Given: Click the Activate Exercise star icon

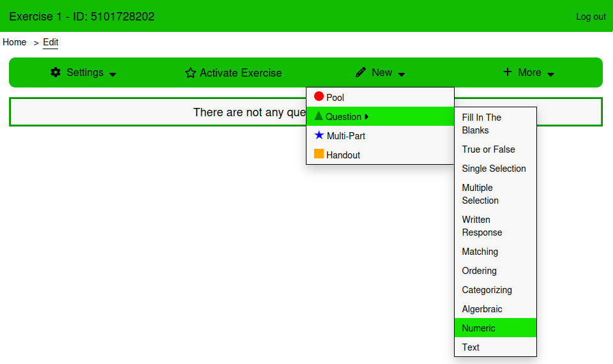Looking at the screenshot, I should click(190, 73).
